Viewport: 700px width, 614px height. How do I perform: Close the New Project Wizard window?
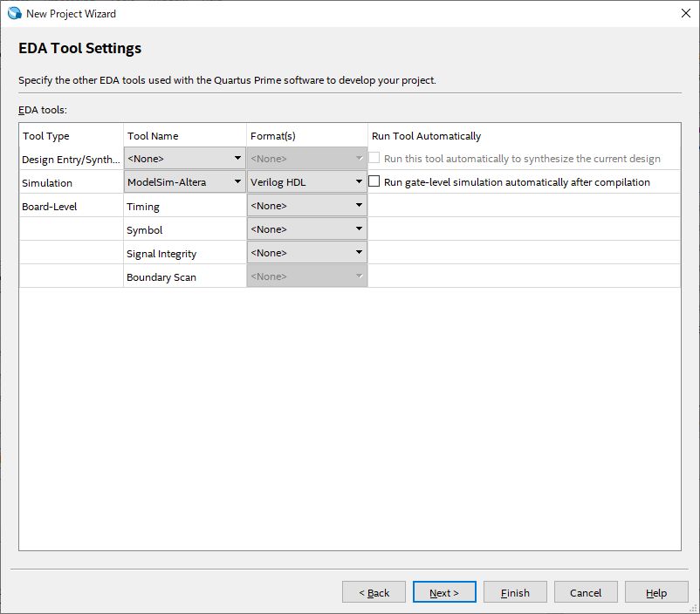point(686,13)
